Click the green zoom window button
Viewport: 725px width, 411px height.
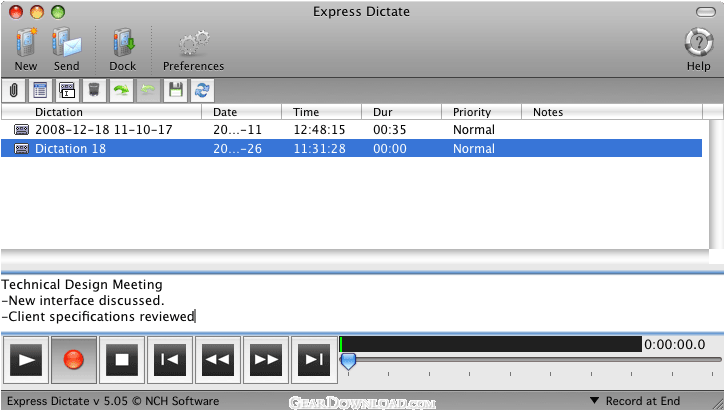point(58,12)
